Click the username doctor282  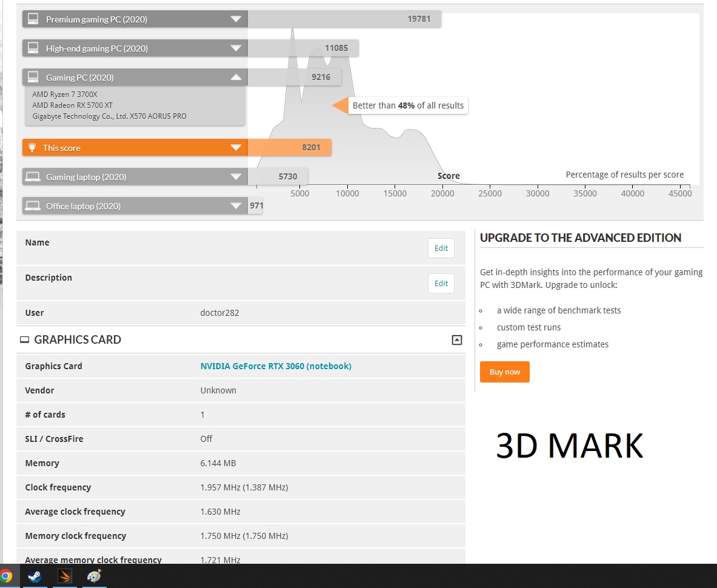[x=219, y=313]
